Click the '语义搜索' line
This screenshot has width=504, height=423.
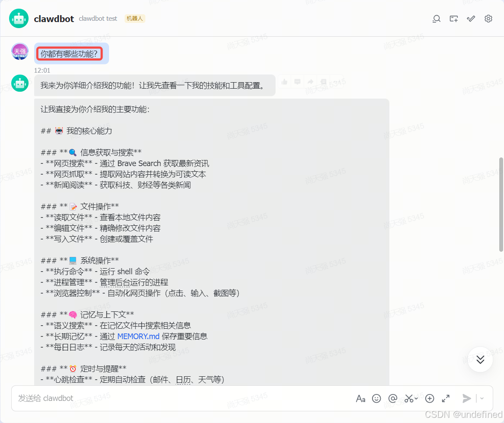(x=116, y=326)
